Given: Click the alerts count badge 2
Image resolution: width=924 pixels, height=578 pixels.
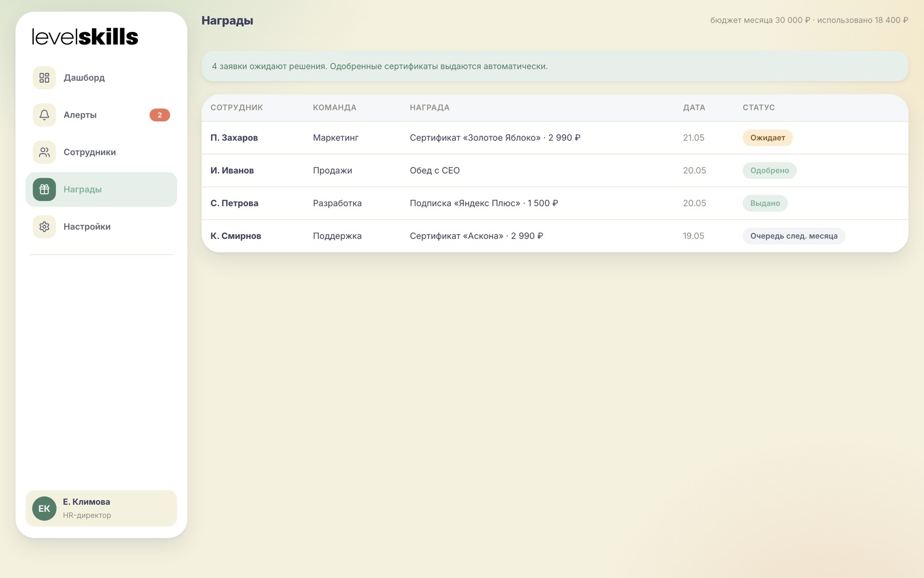Looking at the screenshot, I should [160, 115].
